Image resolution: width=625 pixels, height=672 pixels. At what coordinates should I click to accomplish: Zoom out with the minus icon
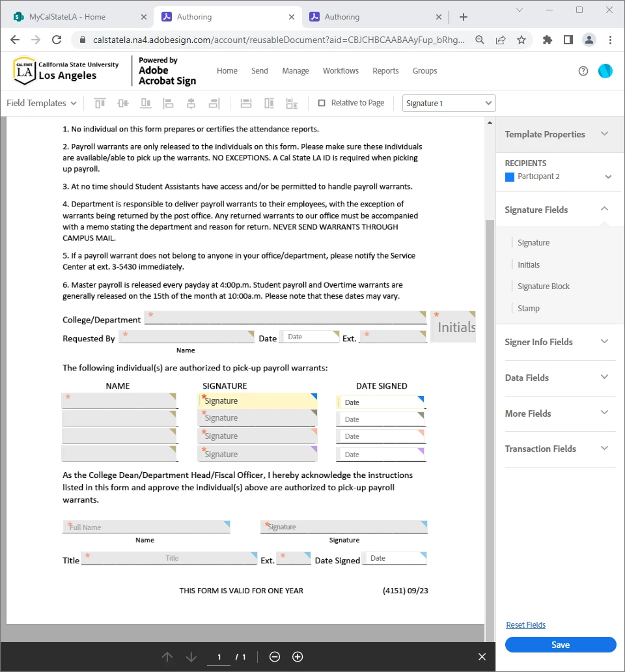pyautogui.click(x=275, y=656)
